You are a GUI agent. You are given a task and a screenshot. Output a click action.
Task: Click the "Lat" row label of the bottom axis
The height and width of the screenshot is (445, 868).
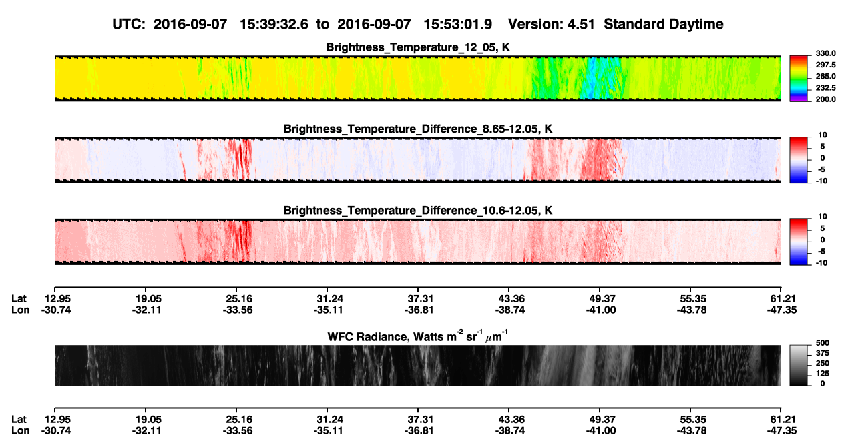[19, 419]
